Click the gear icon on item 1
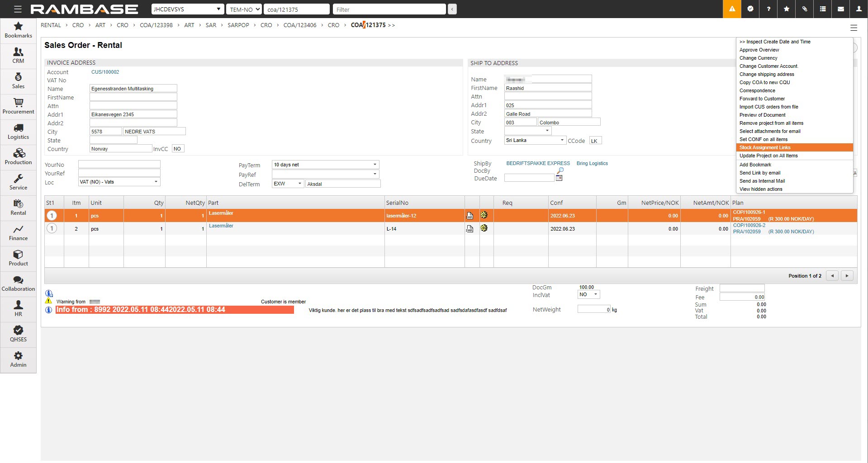 (x=484, y=215)
